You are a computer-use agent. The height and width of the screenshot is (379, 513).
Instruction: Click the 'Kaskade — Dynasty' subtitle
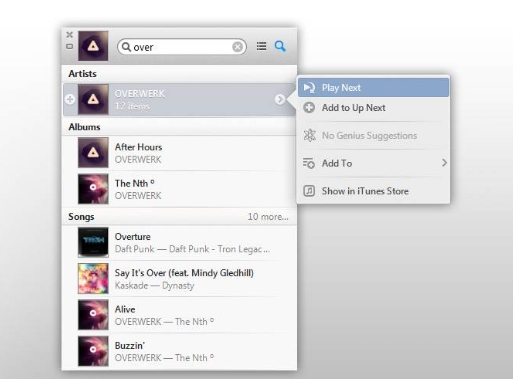tap(154, 286)
